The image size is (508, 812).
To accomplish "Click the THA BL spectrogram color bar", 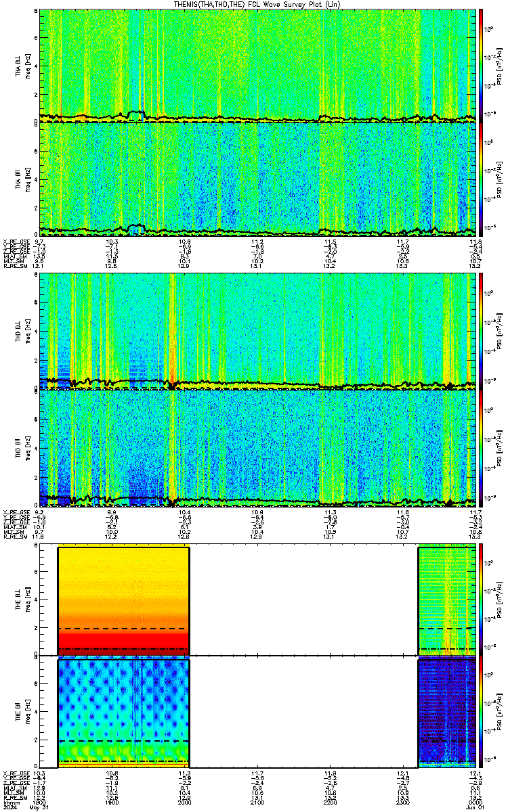I will 481,66.
